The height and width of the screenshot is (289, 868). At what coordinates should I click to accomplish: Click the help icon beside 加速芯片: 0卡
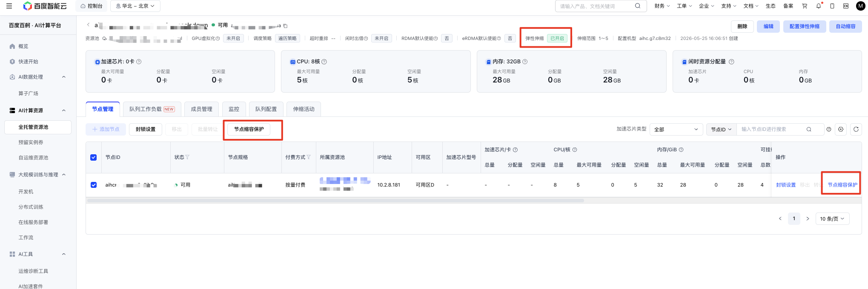tap(139, 62)
